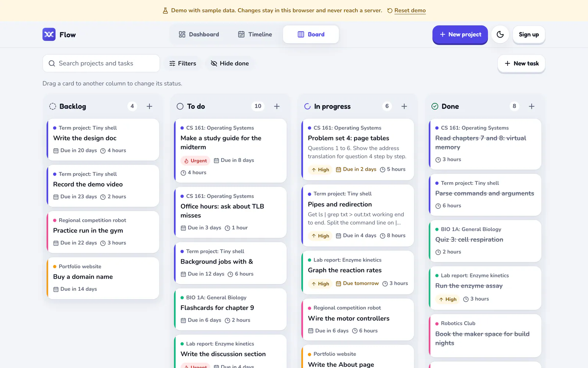Open the Practice run in the gym card
This screenshot has width=588, height=368.
pyautogui.click(x=103, y=232)
